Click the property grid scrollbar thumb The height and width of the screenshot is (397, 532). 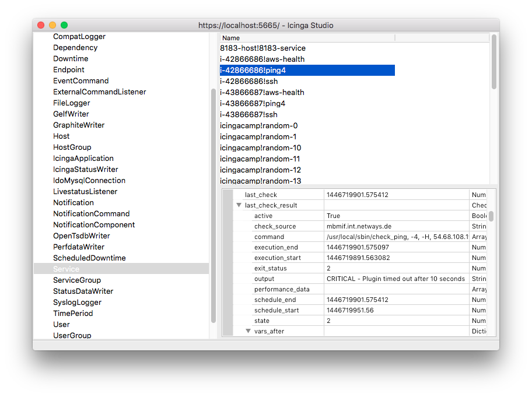491,216
